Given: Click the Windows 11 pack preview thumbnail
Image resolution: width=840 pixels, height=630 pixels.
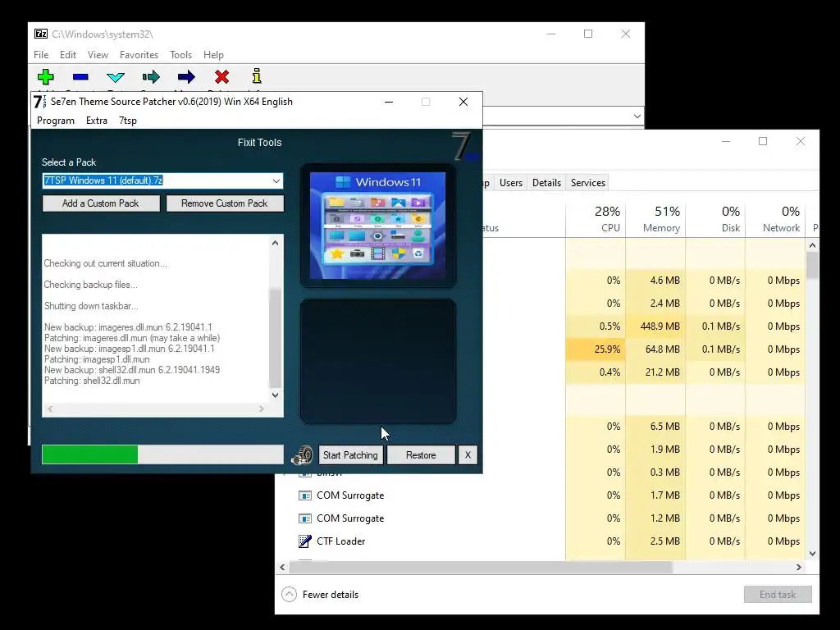Looking at the screenshot, I should point(377,226).
